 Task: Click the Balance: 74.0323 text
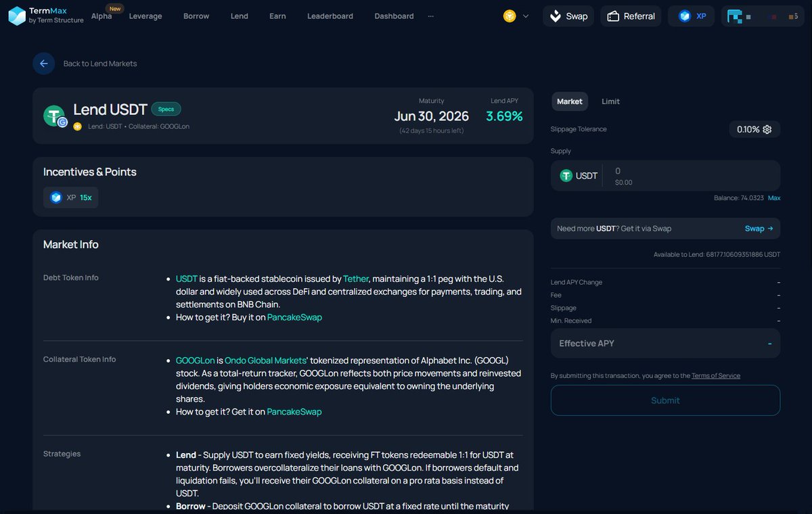point(738,198)
